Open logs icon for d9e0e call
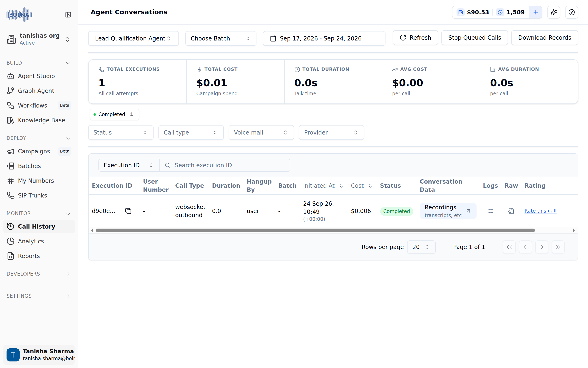The height and width of the screenshot is (368, 588). pos(490,211)
